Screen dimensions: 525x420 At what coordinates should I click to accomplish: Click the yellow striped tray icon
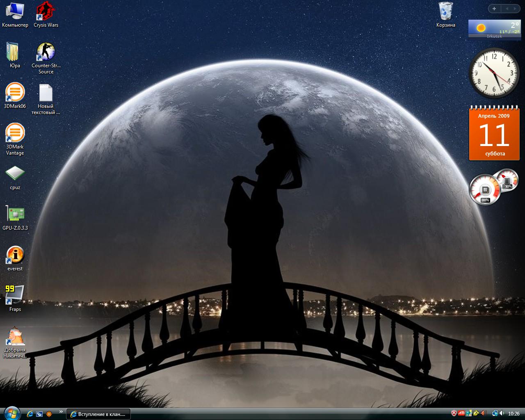(476, 413)
